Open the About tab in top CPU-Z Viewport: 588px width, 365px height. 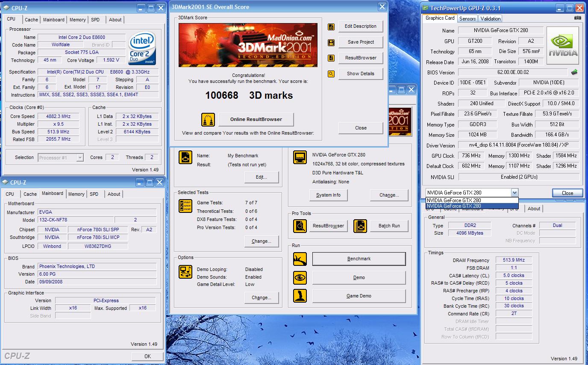[x=115, y=20]
